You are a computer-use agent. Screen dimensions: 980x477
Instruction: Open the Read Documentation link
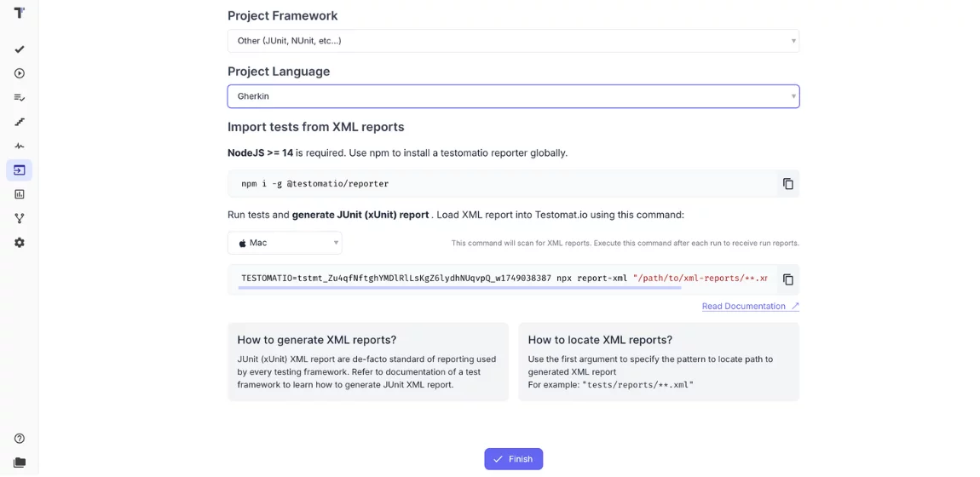[x=744, y=307]
